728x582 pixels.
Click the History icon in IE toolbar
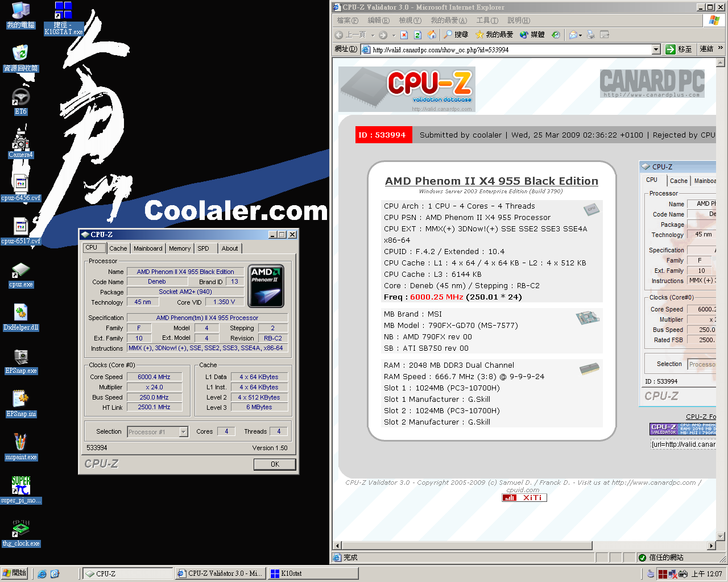coord(556,35)
